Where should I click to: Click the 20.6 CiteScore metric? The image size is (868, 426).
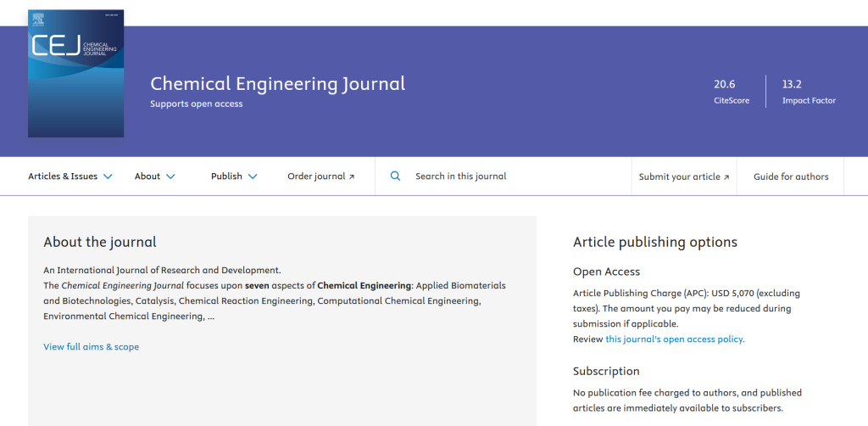tap(725, 84)
